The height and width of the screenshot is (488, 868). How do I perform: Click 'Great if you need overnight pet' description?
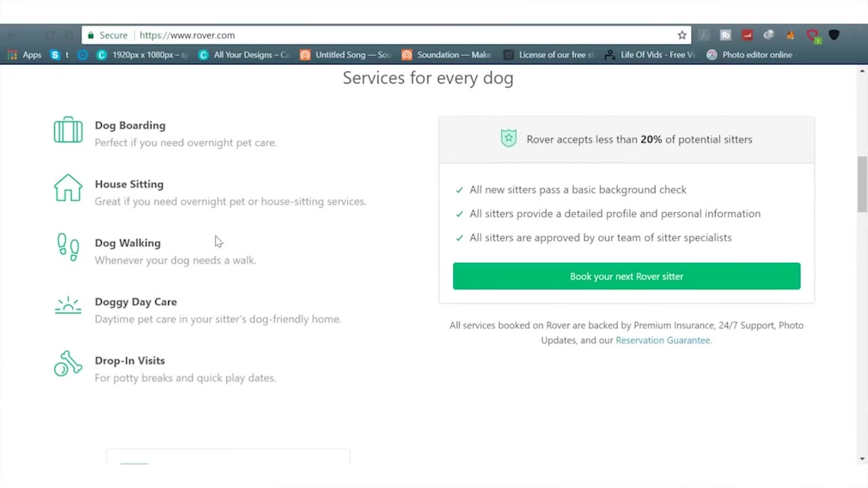tap(231, 201)
